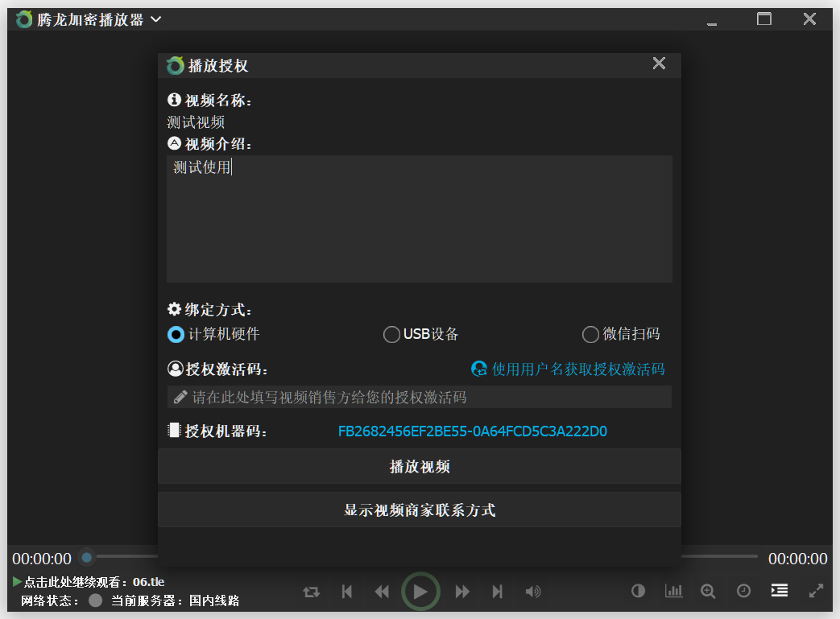Select 计算机硬件 binding option
This screenshot has height=619, width=840.
[213, 334]
